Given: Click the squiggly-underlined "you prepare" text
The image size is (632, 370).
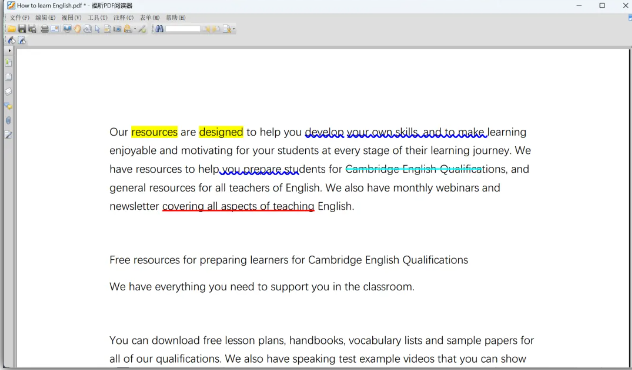Looking at the screenshot, I should (252, 169).
